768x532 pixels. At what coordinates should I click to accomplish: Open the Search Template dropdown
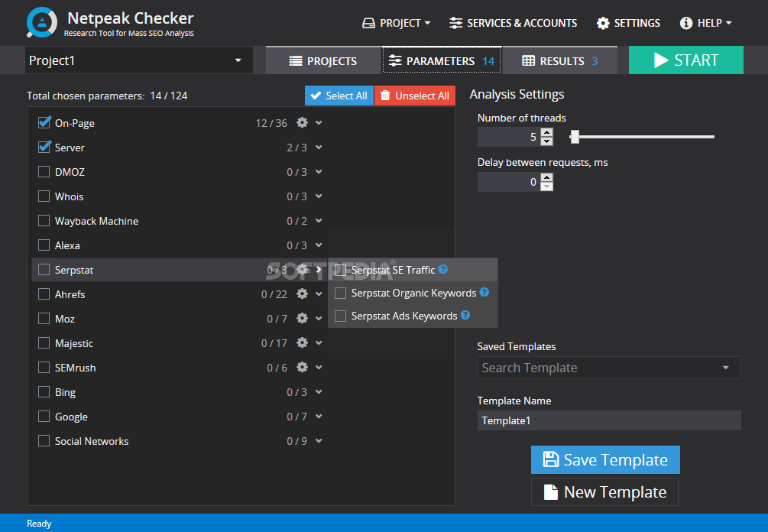pos(609,368)
